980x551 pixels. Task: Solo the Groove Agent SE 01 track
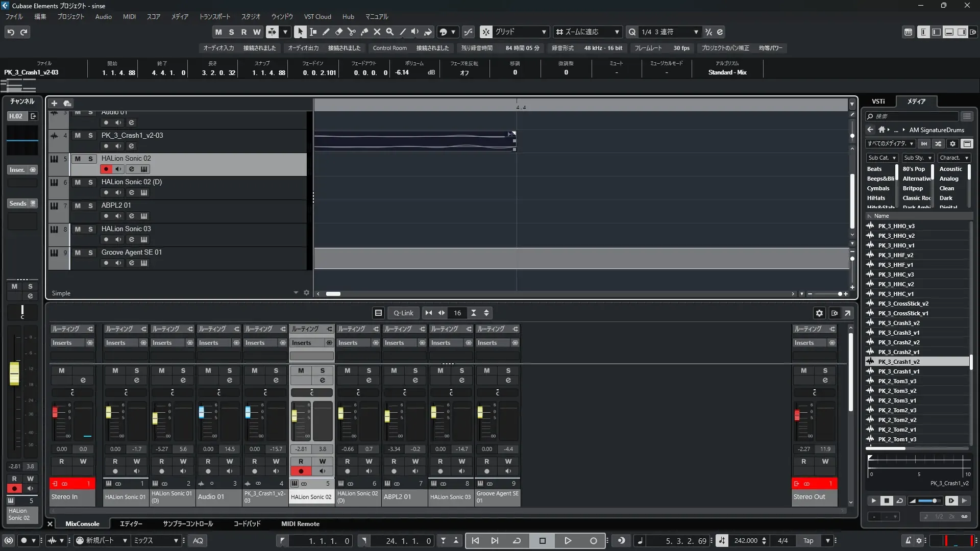(x=90, y=253)
